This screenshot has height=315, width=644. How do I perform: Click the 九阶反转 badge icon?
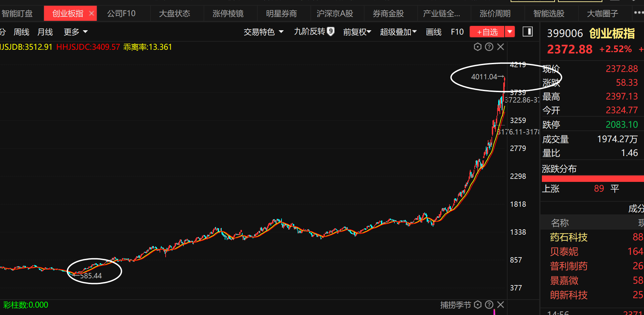[331, 31]
